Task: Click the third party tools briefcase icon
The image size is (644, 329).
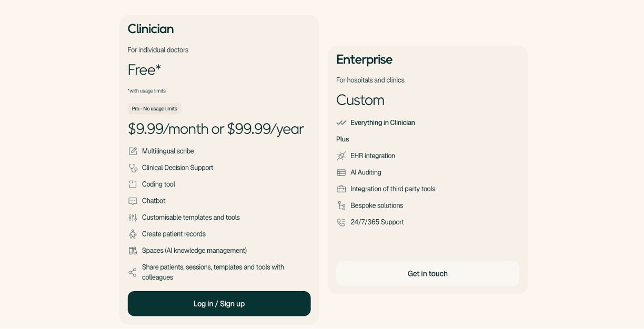Action: coord(341,189)
